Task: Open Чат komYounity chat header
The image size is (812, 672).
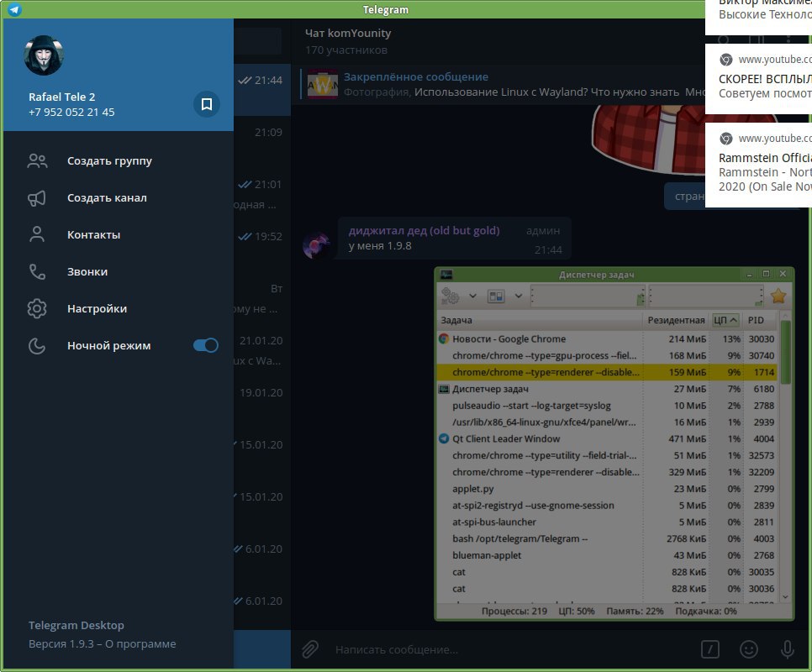Action: [348, 41]
